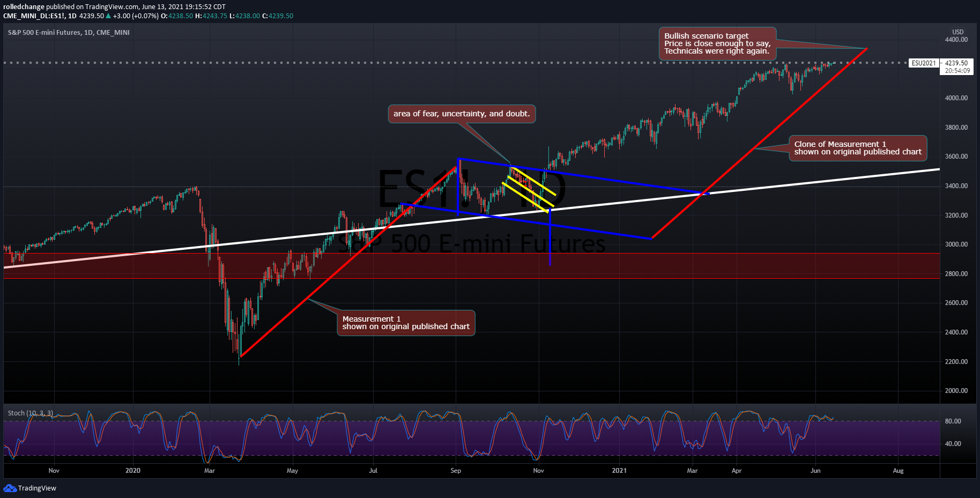
Task: Select the 'Measurement 1' annotation callout
Action: click(x=406, y=323)
